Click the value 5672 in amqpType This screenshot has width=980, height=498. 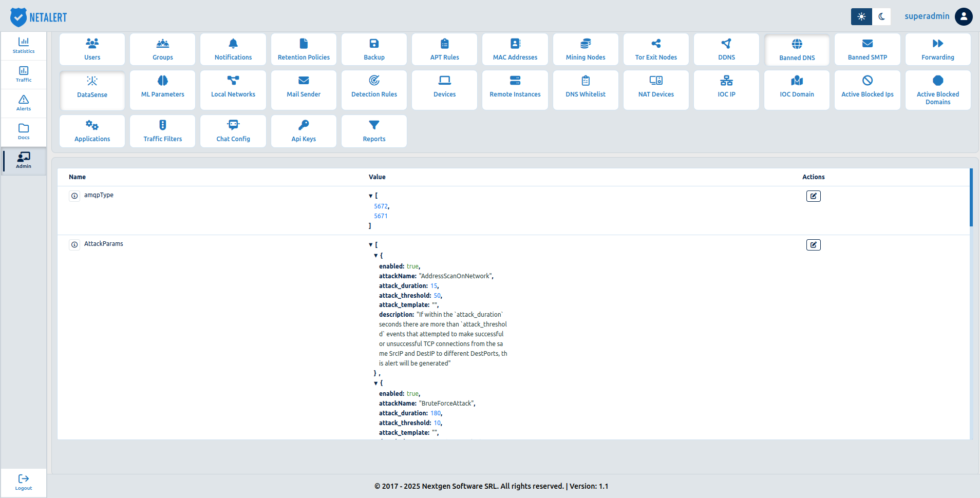point(381,206)
